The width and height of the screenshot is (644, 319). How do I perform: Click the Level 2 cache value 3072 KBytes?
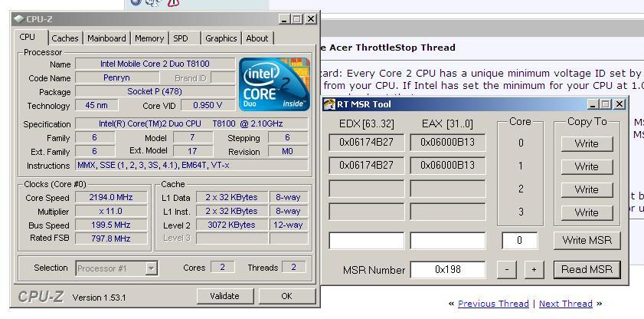pos(232,225)
